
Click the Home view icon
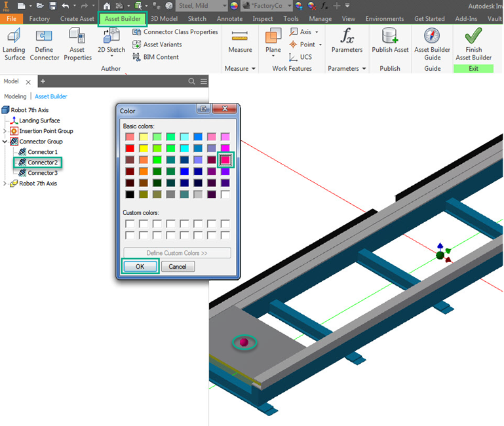[107, 6]
